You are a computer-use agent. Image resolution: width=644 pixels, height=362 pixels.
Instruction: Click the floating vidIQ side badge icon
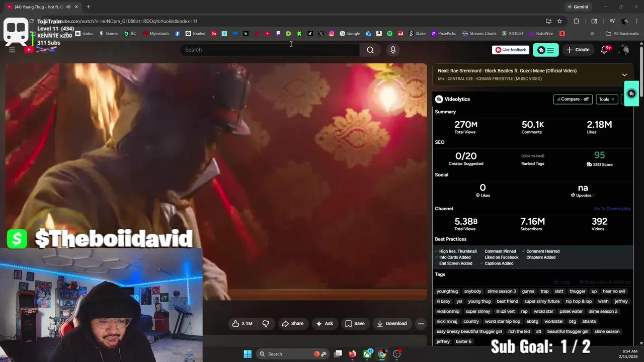pos(631,94)
